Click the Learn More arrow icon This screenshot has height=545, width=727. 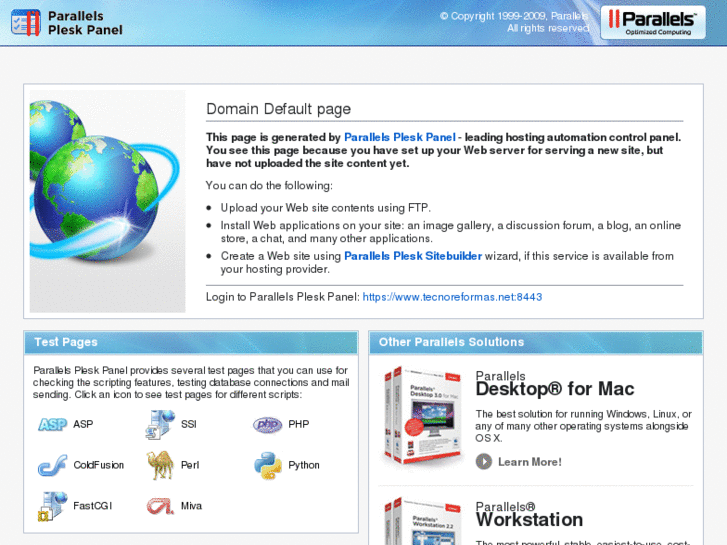(x=484, y=462)
